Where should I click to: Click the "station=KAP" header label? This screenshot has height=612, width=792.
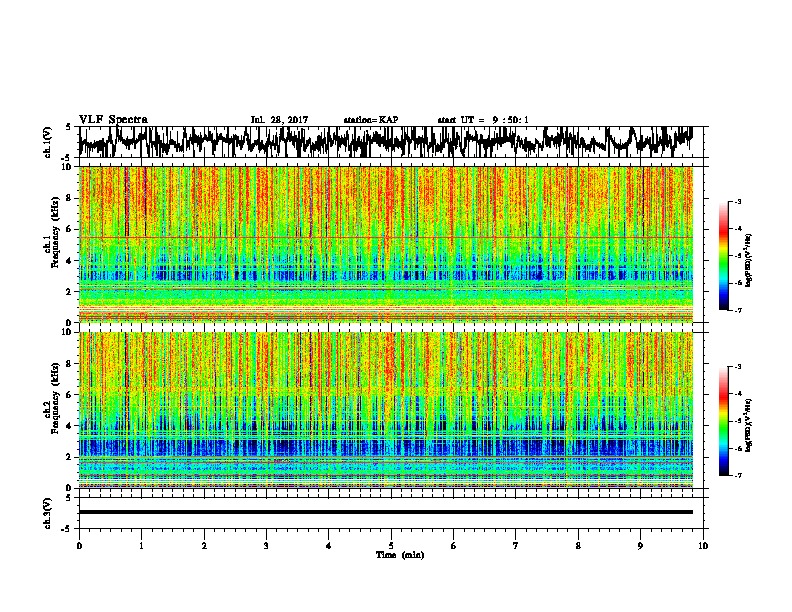point(370,120)
